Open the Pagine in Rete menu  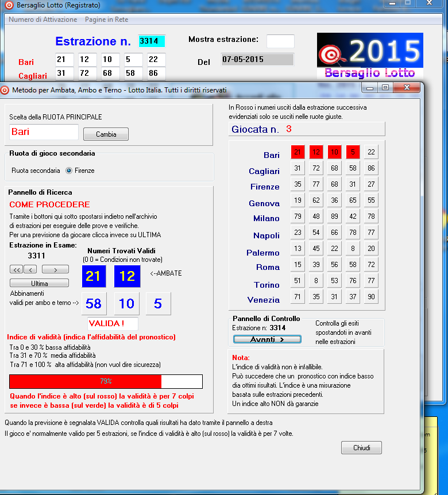click(x=106, y=20)
